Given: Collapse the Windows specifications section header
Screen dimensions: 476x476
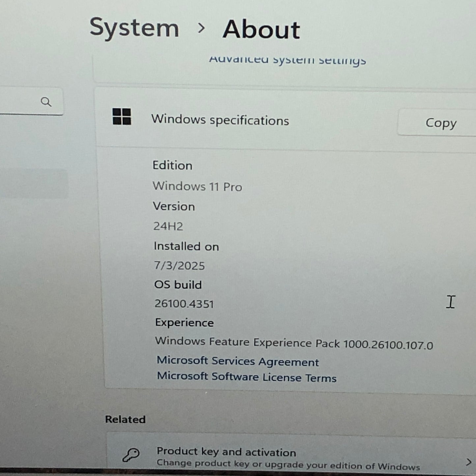Looking at the screenshot, I should tap(220, 120).
